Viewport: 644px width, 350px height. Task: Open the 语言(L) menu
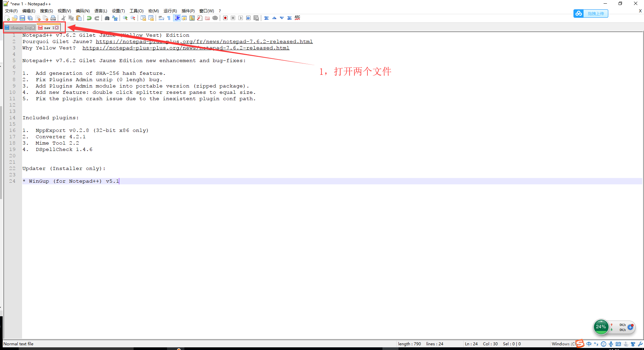(x=101, y=11)
